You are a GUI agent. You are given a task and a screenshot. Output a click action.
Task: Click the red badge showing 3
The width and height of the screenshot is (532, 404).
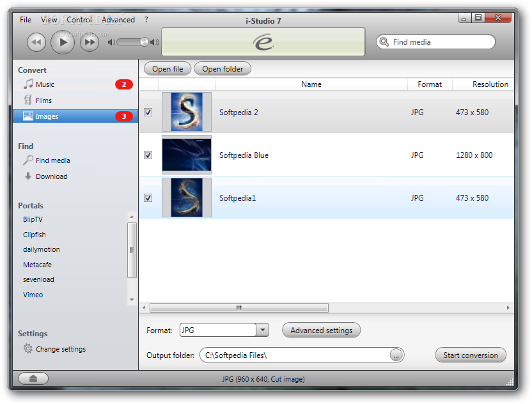124,116
